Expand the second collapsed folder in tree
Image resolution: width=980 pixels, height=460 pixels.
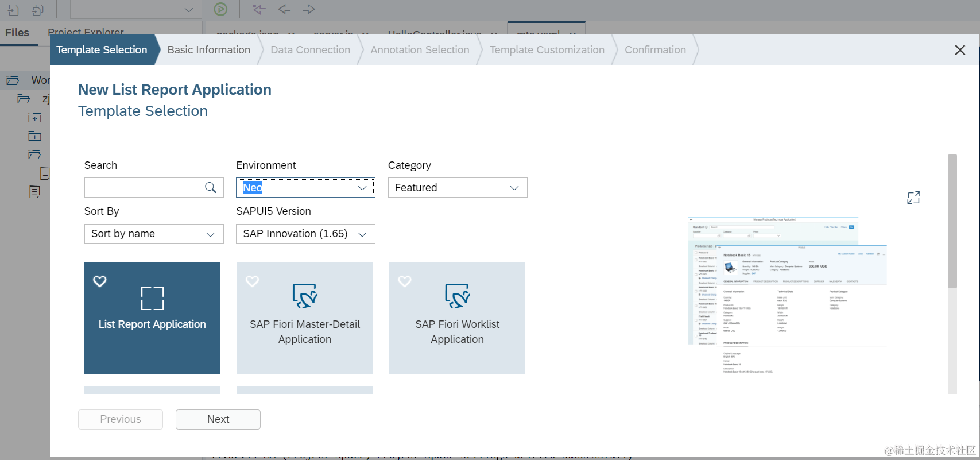coord(35,136)
